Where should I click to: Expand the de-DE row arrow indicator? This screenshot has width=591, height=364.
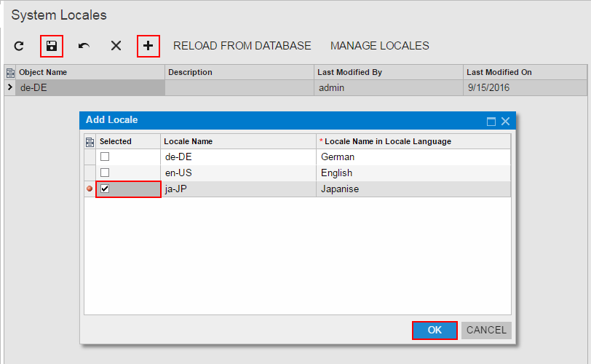9,87
